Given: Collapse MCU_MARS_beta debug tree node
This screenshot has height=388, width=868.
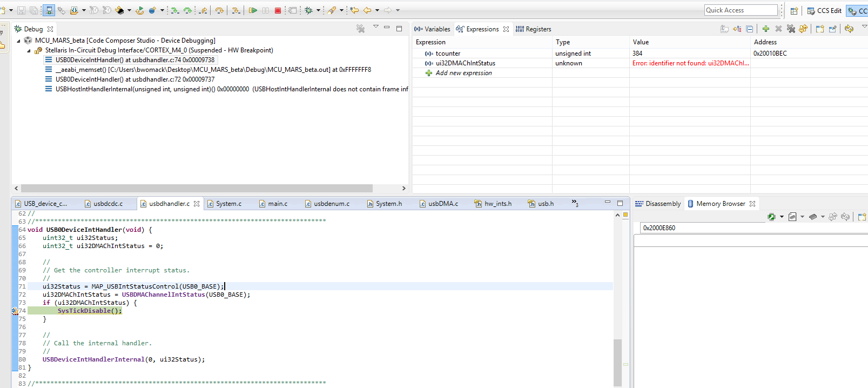Looking at the screenshot, I should [19, 41].
